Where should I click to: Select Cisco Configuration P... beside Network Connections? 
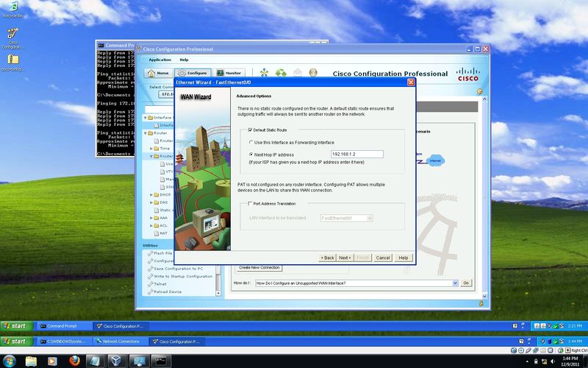coord(177,342)
